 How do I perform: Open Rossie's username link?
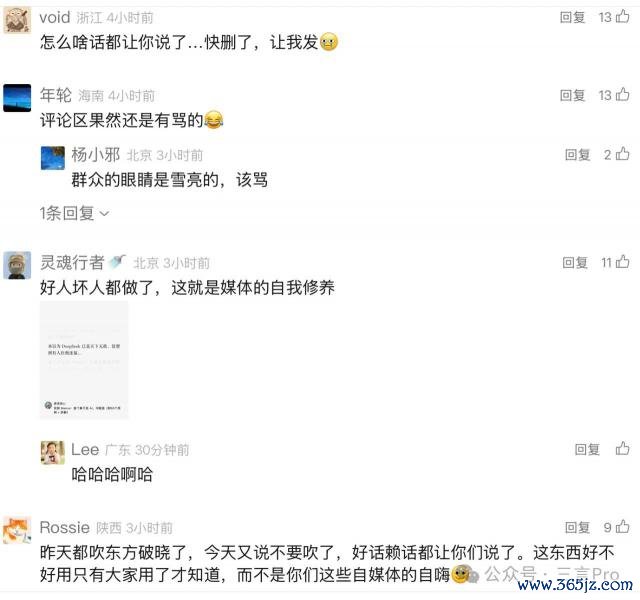coord(64,527)
